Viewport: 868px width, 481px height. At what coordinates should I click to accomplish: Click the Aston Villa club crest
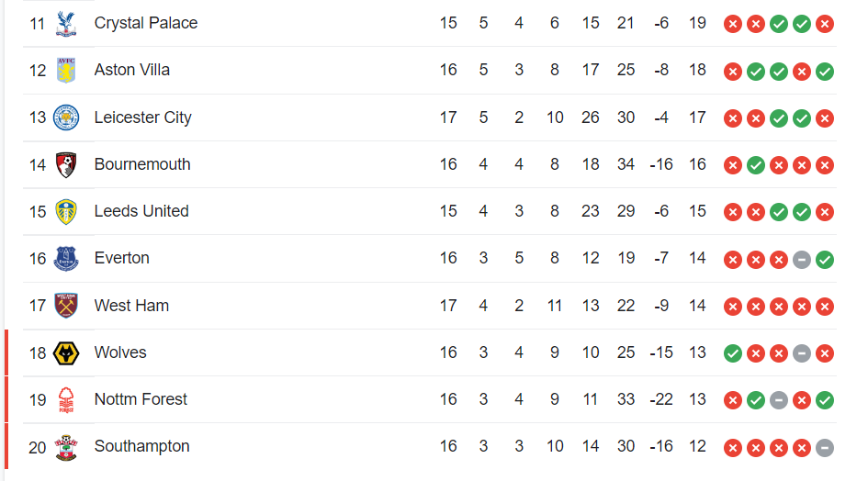tap(66, 71)
